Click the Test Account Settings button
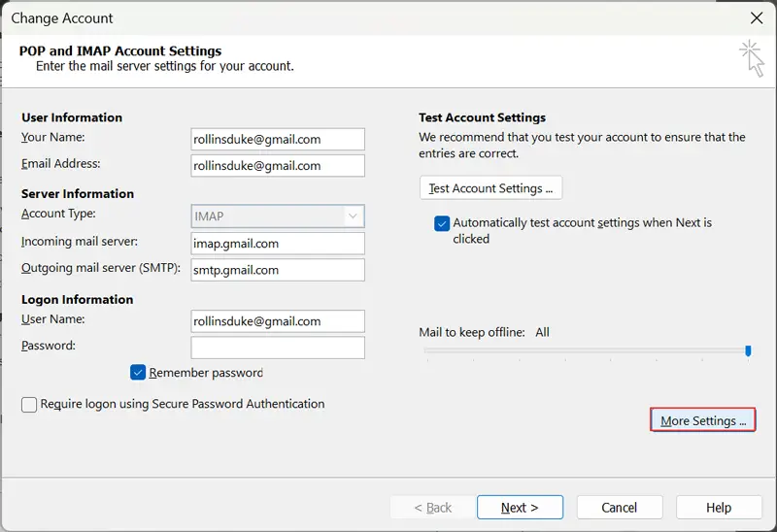This screenshot has height=532, width=777. 490,188
